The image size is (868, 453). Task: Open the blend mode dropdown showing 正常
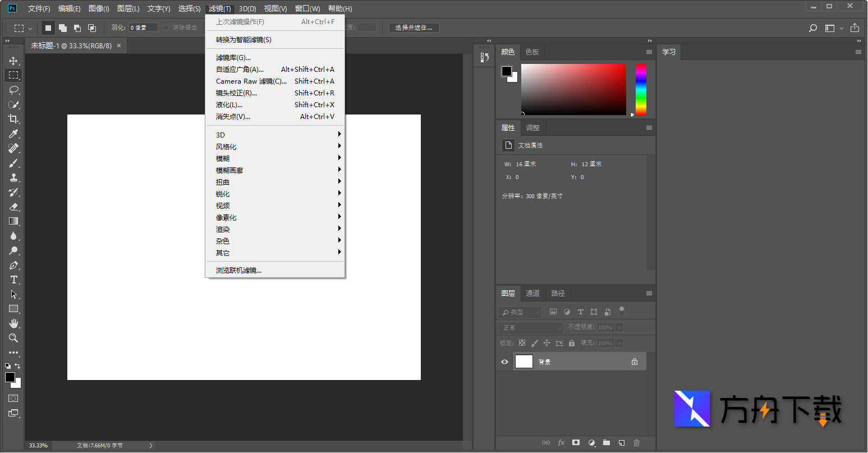click(530, 327)
